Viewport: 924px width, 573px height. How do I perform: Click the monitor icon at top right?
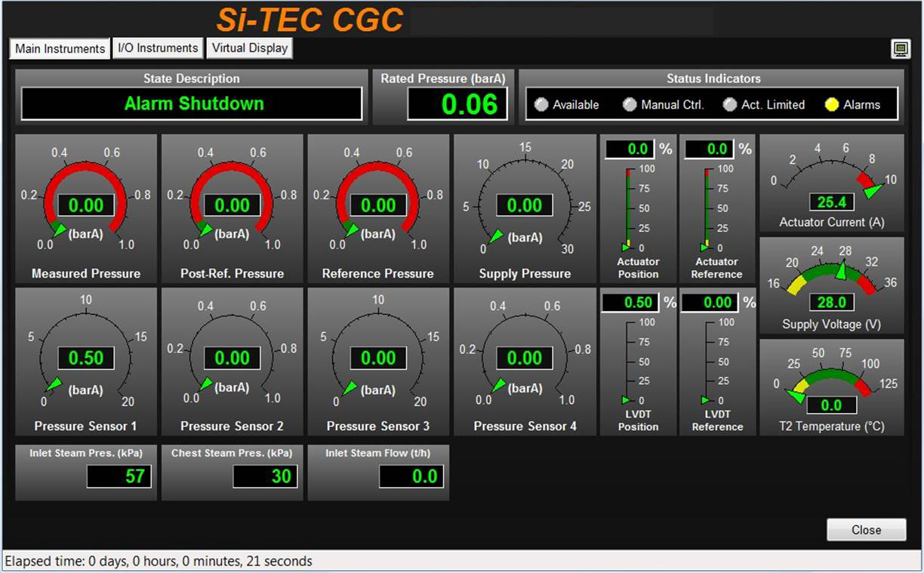click(x=900, y=49)
